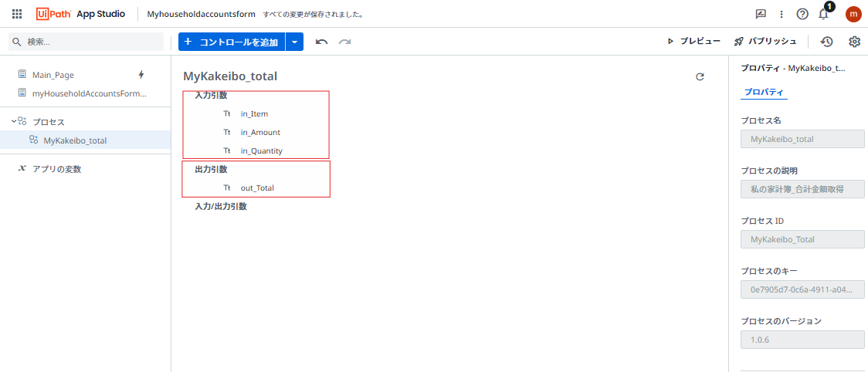
Task: Open the app launcher grid icon
Action: tap(17, 14)
